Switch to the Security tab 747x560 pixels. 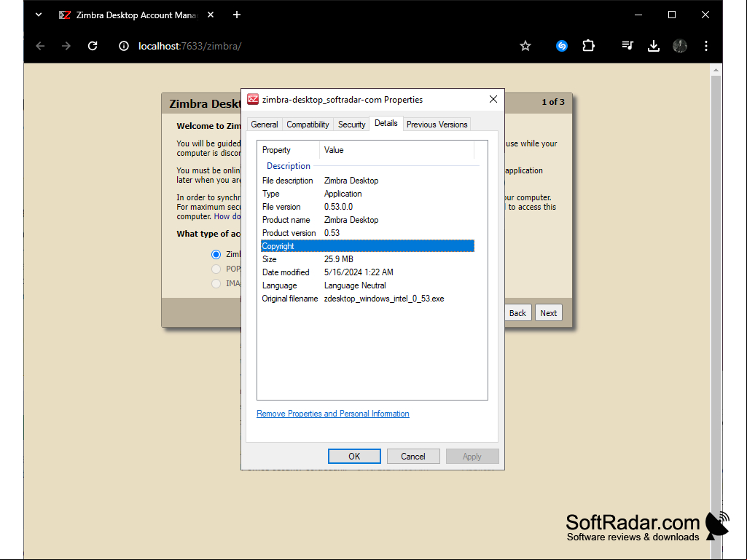click(x=351, y=125)
